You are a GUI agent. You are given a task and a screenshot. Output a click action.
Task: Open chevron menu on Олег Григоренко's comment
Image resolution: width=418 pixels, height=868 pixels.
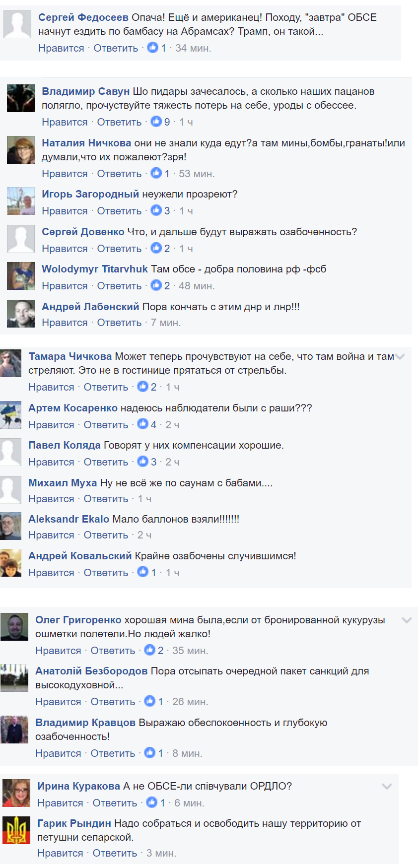coord(407,620)
